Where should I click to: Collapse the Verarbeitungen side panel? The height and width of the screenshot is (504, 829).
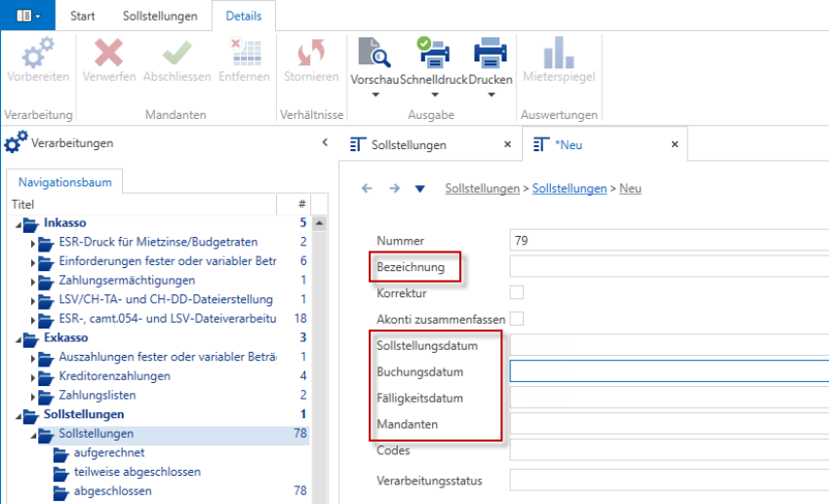(325, 142)
